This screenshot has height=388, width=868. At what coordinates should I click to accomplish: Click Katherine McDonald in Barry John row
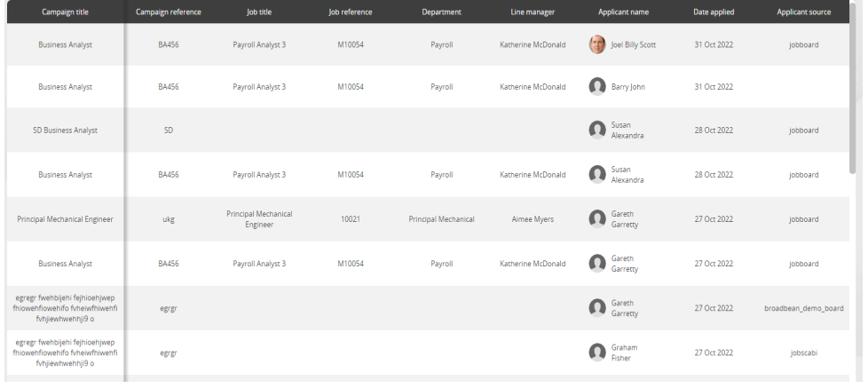click(533, 87)
